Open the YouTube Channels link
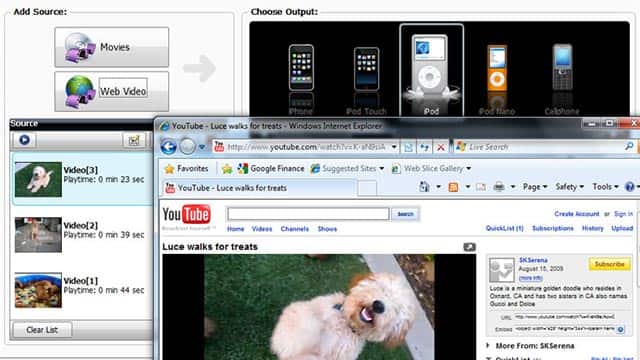 (x=295, y=229)
